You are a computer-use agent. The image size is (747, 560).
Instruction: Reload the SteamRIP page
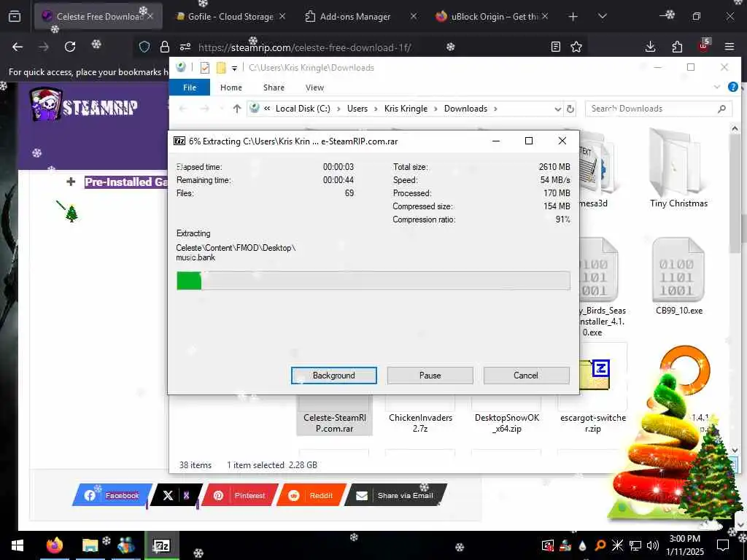coord(70,47)
